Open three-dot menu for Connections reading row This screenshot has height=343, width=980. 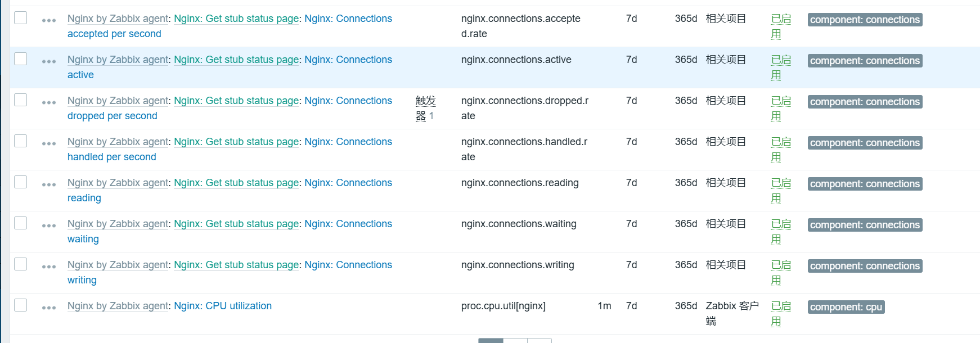point(49,184)
